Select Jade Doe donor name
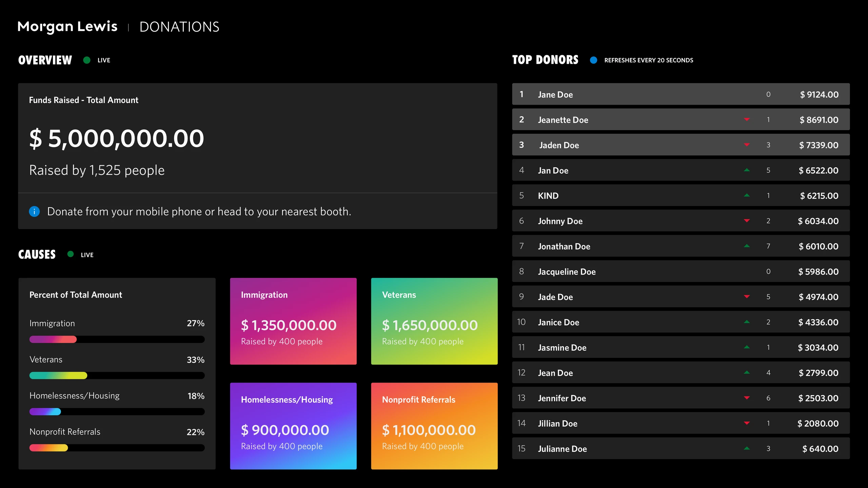The image size is (868, 488). click(x=555, y=297)
